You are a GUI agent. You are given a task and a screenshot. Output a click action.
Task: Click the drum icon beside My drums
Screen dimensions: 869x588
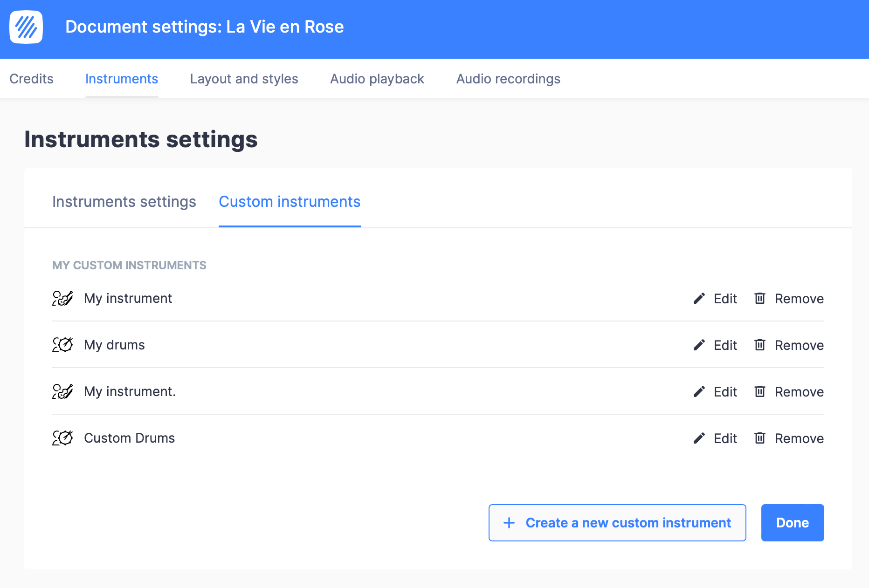62,345
